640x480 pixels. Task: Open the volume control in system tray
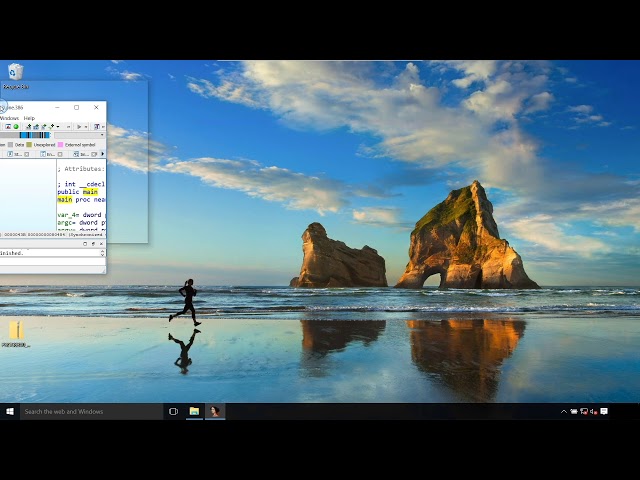(x=594, y=411)
